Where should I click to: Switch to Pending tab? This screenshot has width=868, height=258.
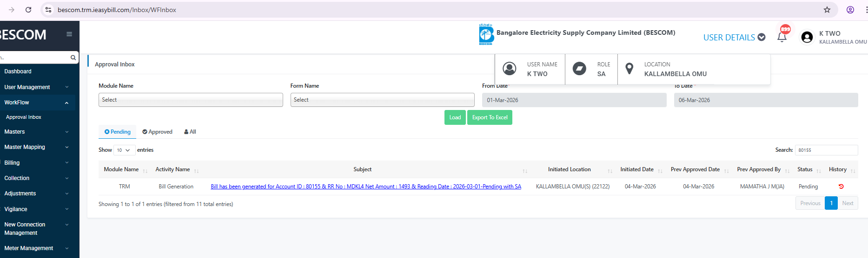[118, 132]
